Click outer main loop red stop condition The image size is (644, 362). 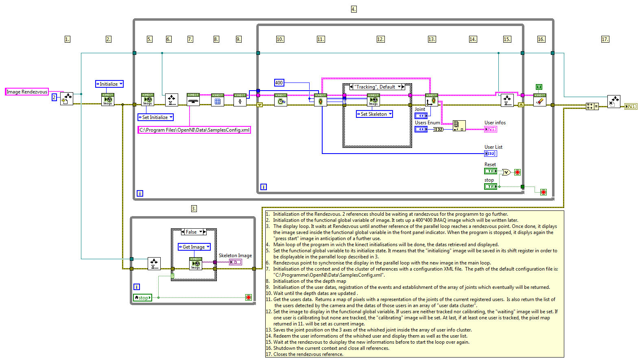pos(544,192)
